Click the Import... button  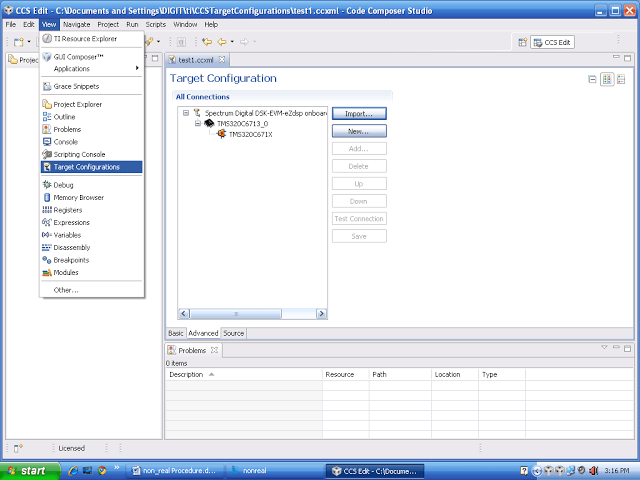(359, 113)
